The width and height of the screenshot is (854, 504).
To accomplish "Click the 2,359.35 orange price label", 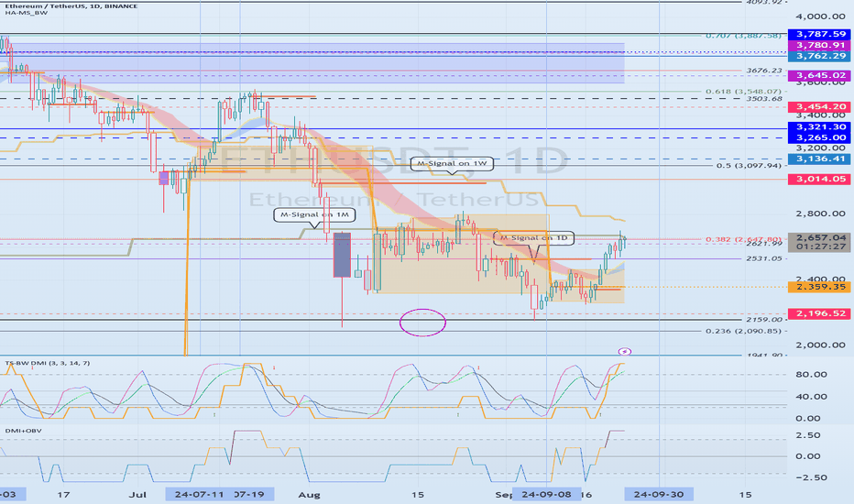I will pyautogui.click(x=819, y=287).
